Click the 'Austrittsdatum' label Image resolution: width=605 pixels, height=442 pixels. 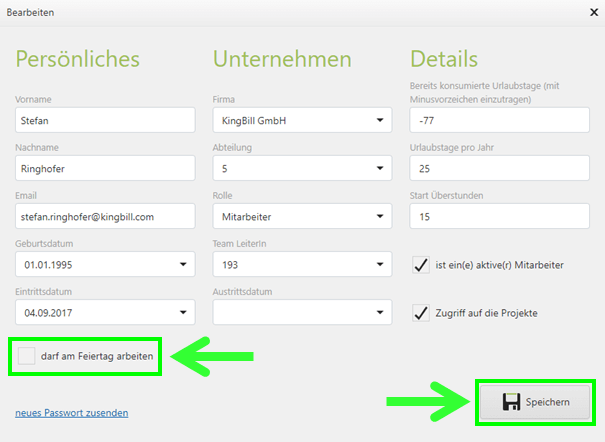242,292
